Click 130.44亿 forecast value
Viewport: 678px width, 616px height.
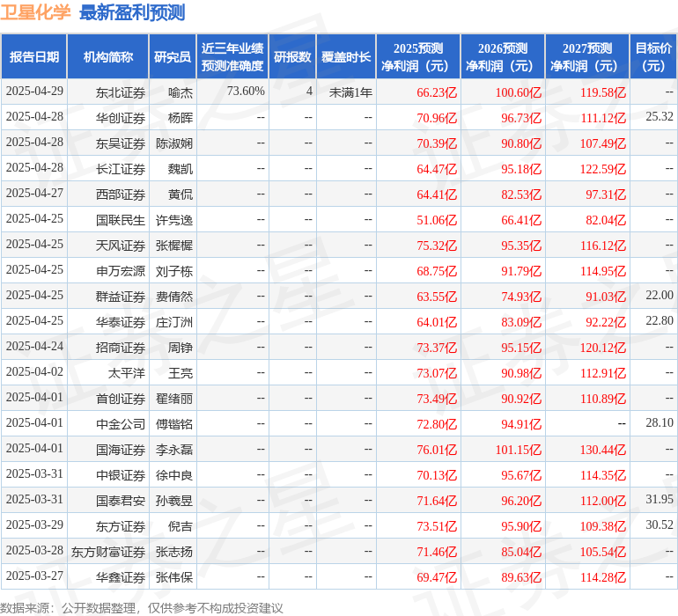pos(603,450)
